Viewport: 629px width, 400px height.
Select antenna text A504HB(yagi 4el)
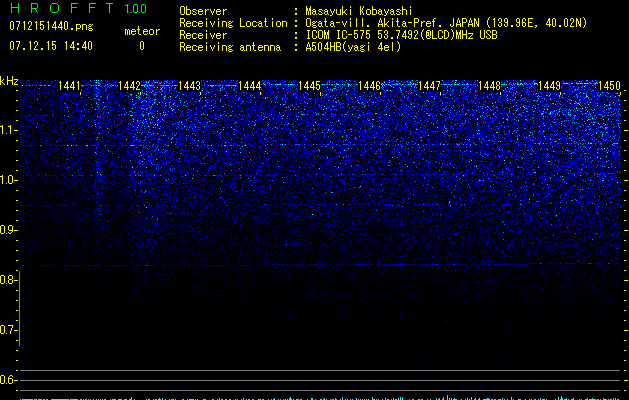(x=353, y=47)
